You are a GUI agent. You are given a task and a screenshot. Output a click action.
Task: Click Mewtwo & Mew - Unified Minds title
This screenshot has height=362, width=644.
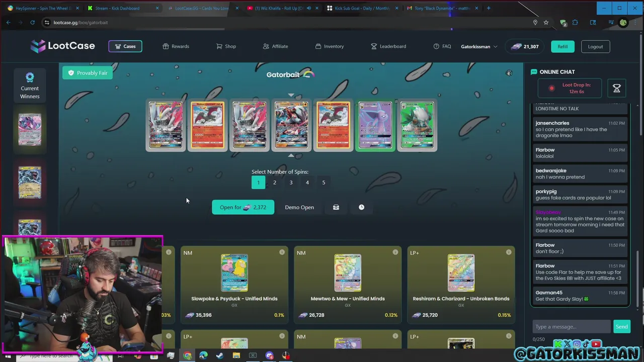tap(348, 299)
